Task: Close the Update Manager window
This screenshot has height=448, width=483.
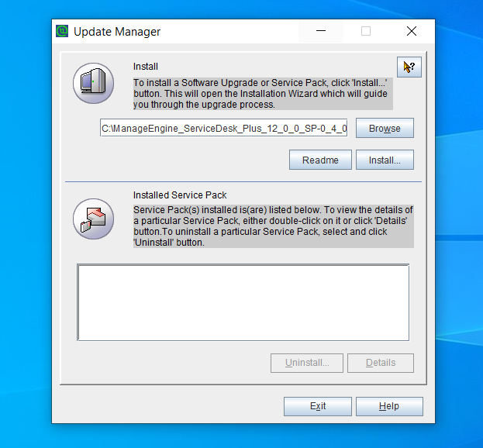Action: pos(412,31)
